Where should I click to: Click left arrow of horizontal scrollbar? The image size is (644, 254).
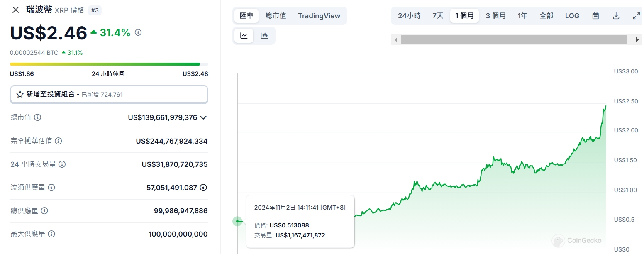click(x=396, y=40)
